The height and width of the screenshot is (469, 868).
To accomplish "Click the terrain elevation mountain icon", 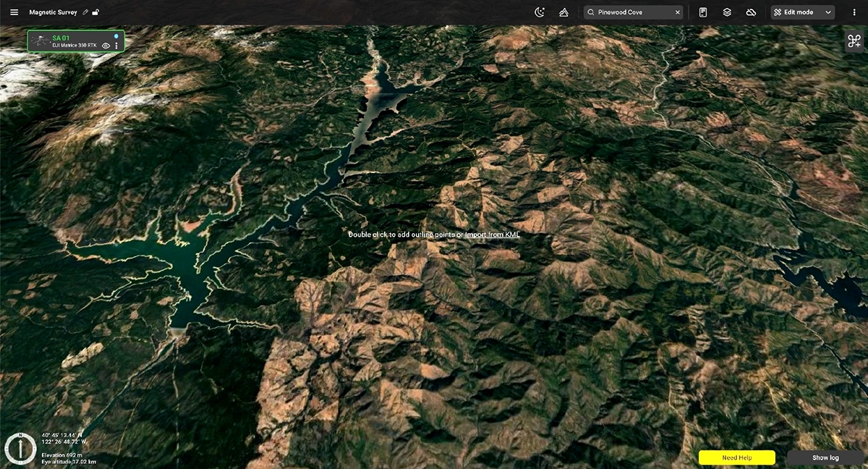I will tap(563, 12).
